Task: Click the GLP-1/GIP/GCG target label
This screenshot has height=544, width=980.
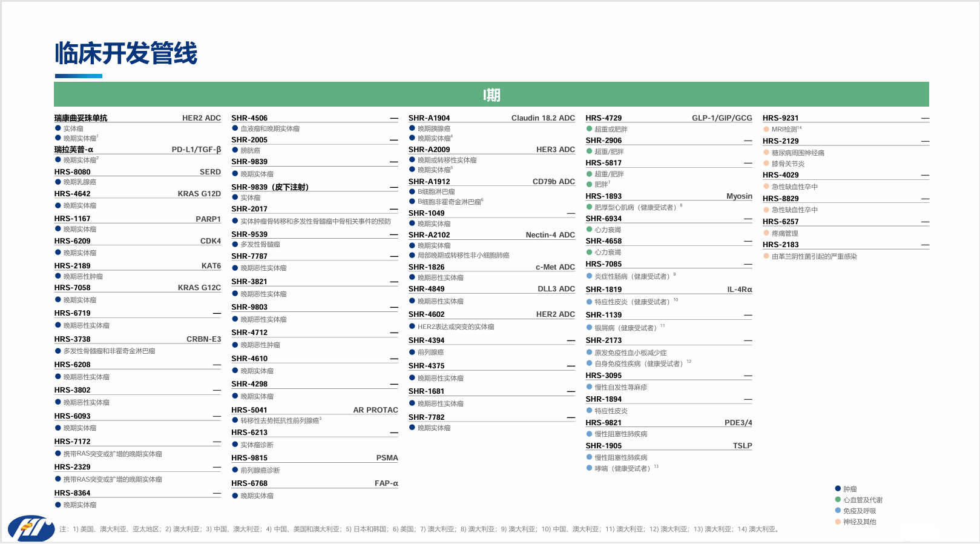Action: [x=722, y=118]
